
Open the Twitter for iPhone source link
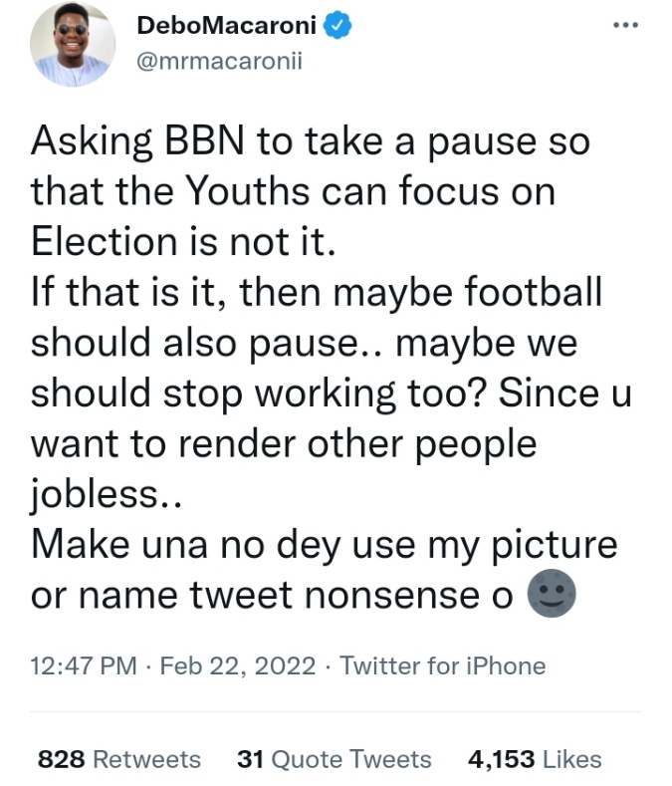pyautogui.click(x=443, y=665)
